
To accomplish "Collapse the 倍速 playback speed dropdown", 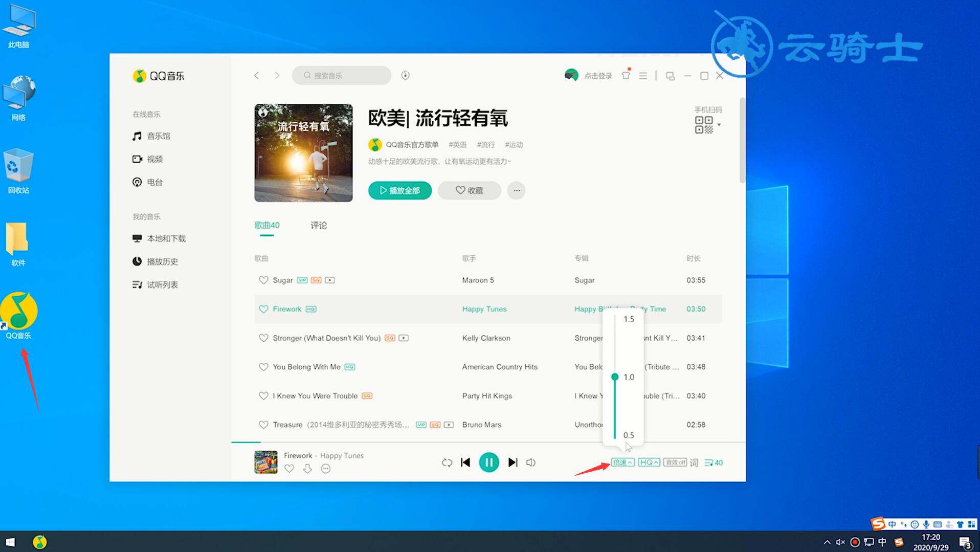I will pos(623,462).
